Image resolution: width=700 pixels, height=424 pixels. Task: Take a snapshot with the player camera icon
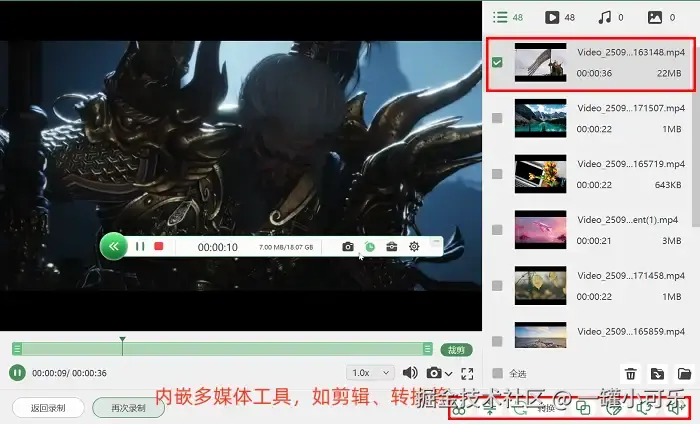[x=434, y=373]
